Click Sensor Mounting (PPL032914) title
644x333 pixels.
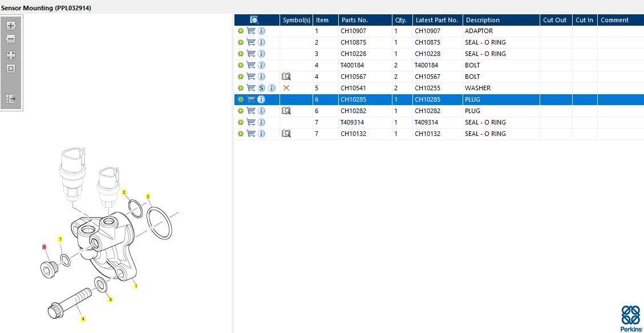tap(46, 8)
